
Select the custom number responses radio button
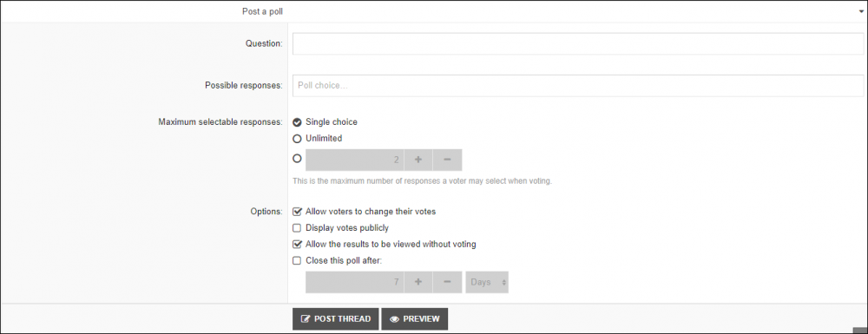tap(297, 159)
